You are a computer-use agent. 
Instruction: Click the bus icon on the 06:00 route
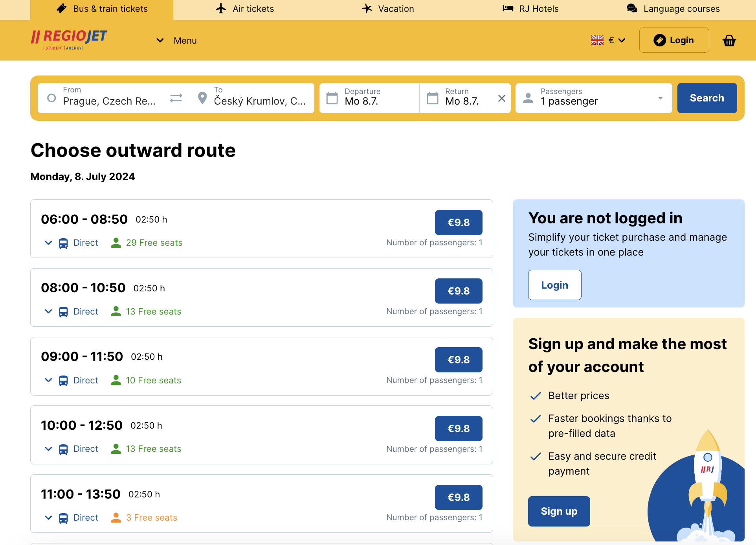click(x=63, y=243)
